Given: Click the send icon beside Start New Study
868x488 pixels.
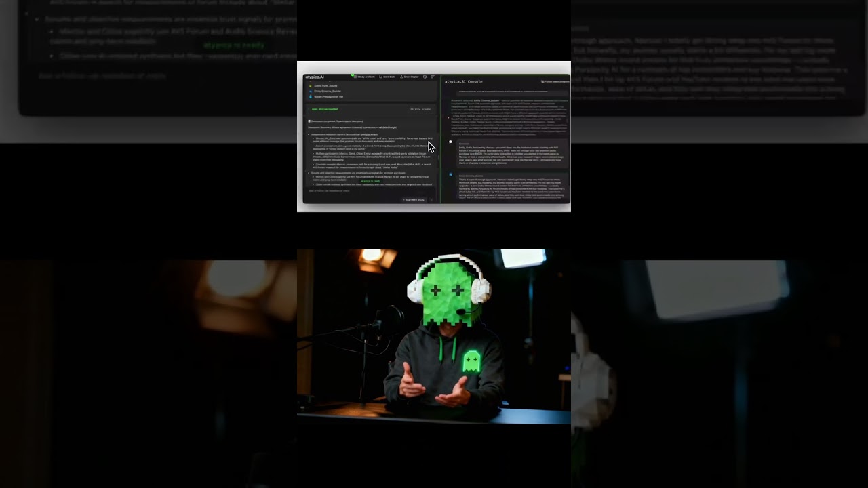Looking at the screenshot, I should coord(431,200).
